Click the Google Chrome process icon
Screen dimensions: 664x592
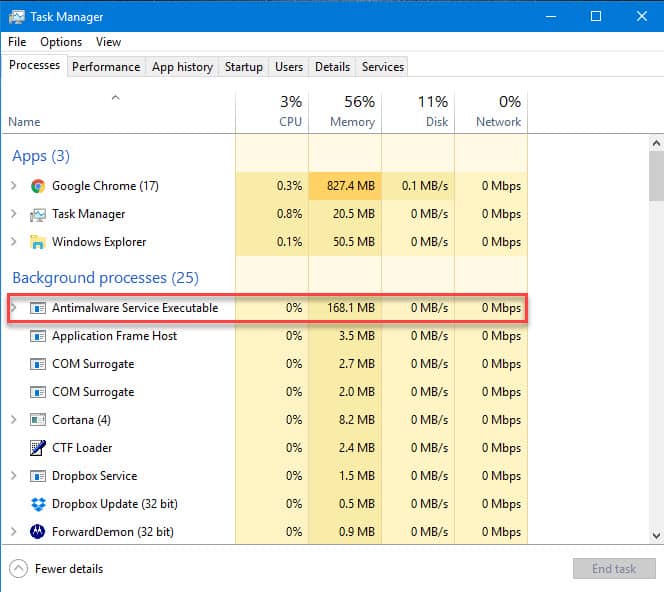point(38,186)
